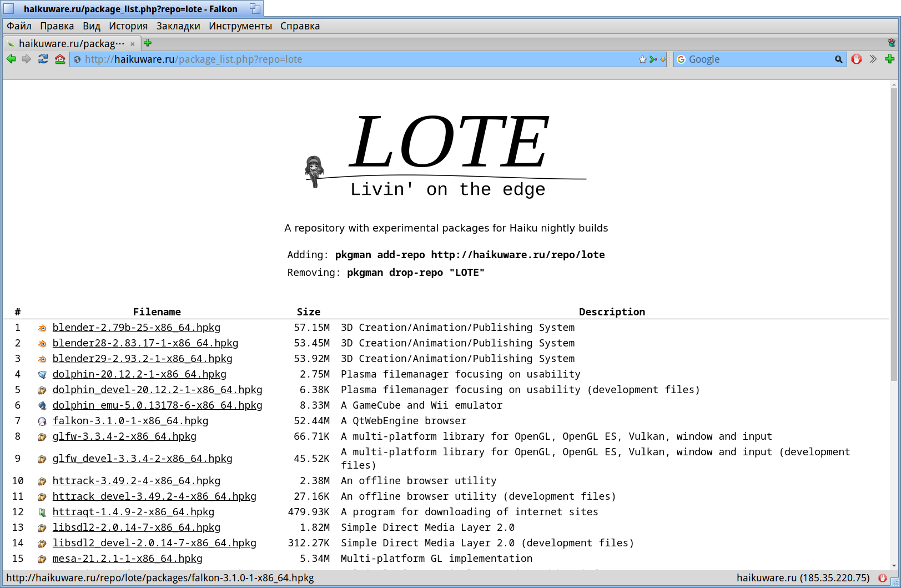901x588 pixels.
Task: Open the Закладки menu
Action: (x=178, y=26)
